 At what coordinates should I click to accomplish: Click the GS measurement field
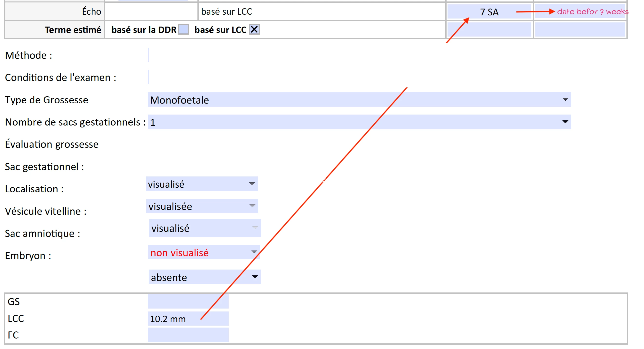tap(188, 301)
